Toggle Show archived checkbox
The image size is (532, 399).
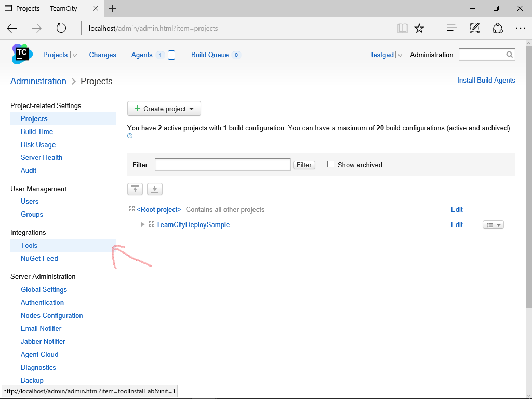330,164
